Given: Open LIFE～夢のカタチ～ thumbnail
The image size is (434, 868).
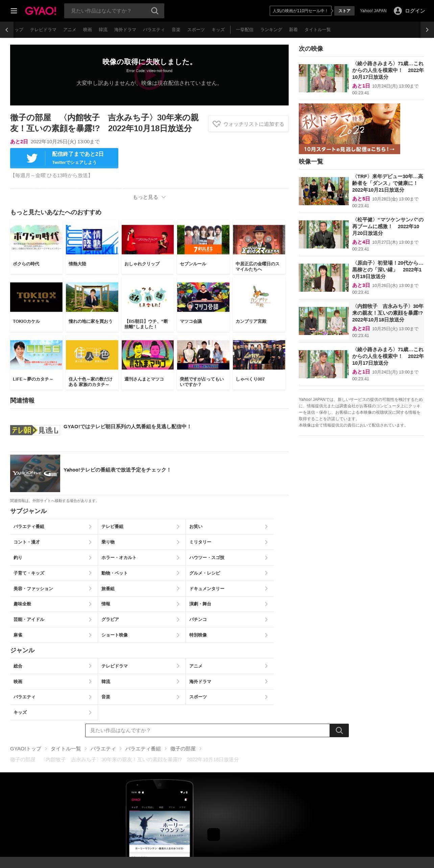Looking at the screenshot, I should (36, 355).
